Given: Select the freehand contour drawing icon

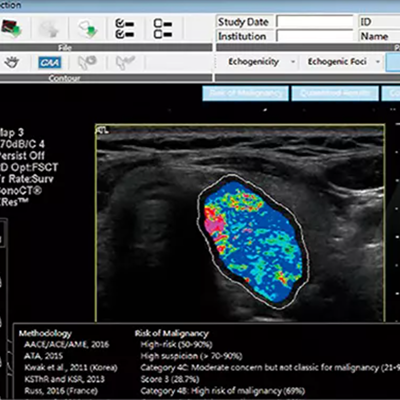Looking at the screenshot, I should coord(12,62).
